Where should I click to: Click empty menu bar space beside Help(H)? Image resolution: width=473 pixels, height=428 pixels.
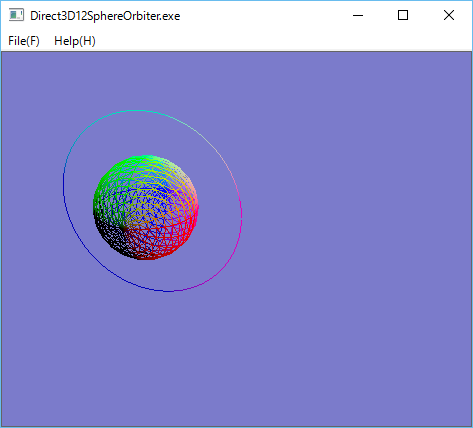click(283, 41)
